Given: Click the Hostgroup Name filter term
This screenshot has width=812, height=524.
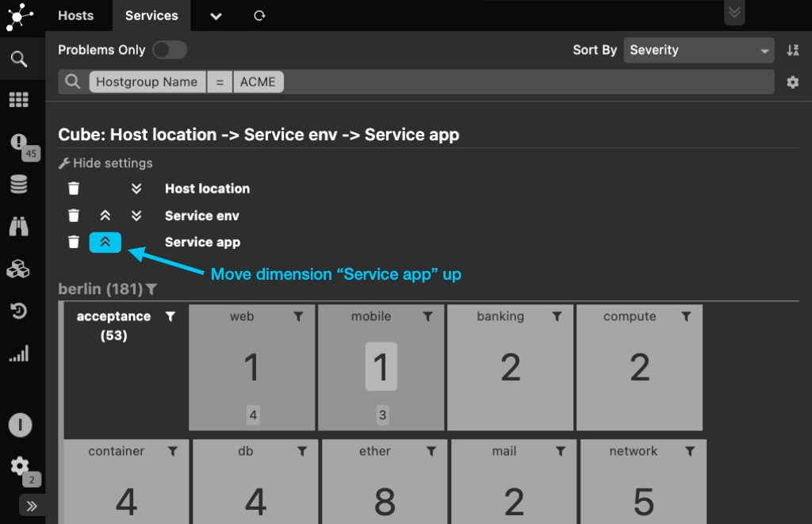Looking at the screenshot, I should click(x=147, y=82).
